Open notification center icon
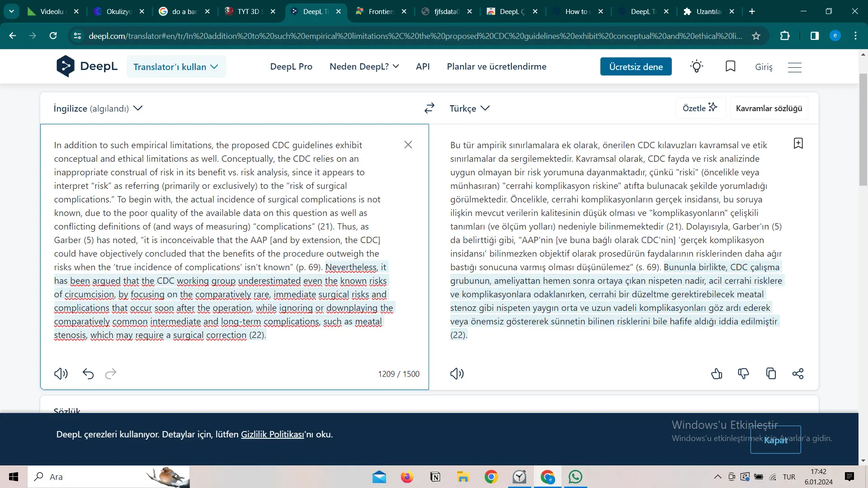The image size is (868, 488). point(849,477)
